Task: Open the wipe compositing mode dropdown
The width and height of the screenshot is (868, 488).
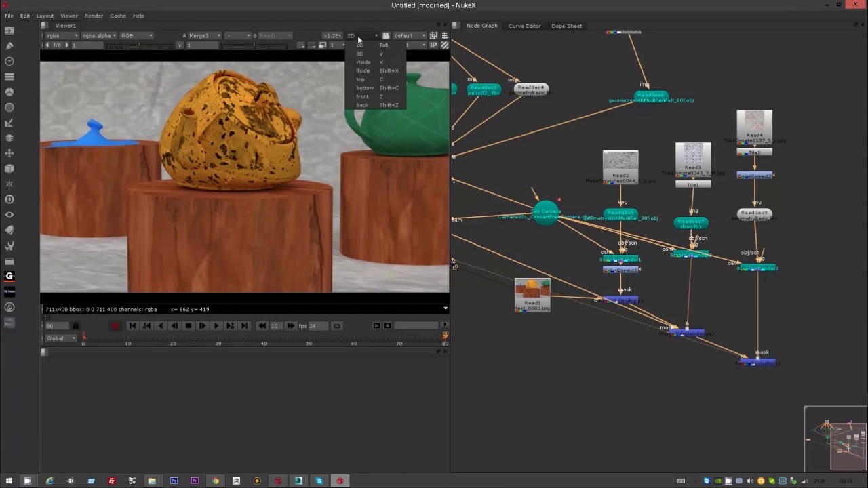Action: [237, 35]
